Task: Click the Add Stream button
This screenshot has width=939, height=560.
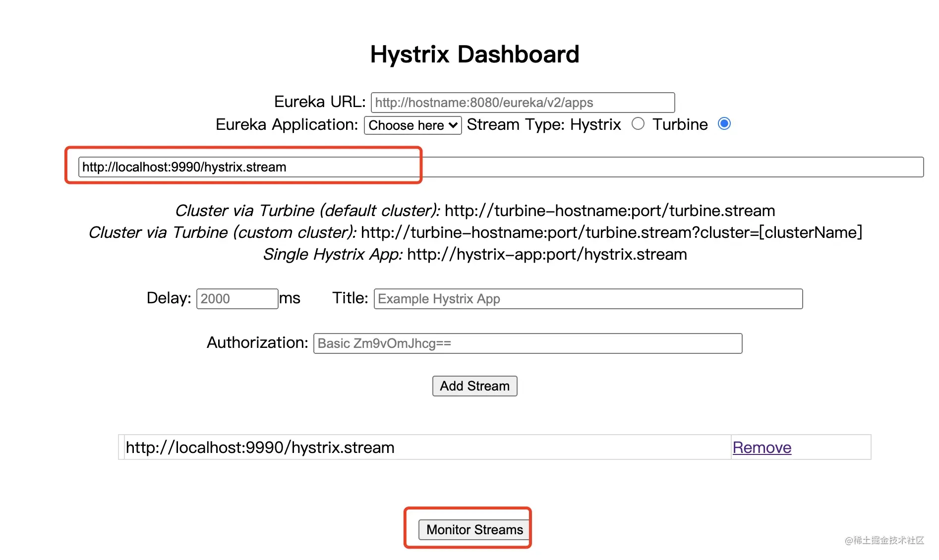Action: tap(475, 386)
